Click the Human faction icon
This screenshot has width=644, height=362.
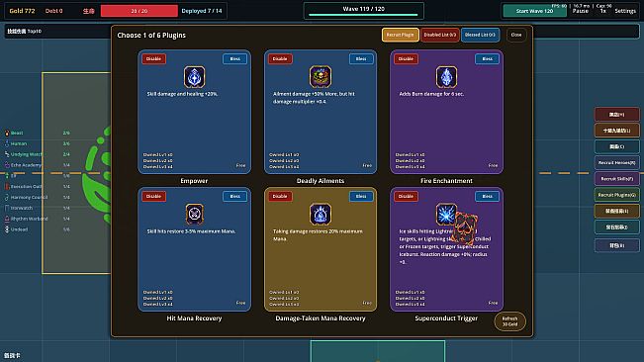[7, 143]
